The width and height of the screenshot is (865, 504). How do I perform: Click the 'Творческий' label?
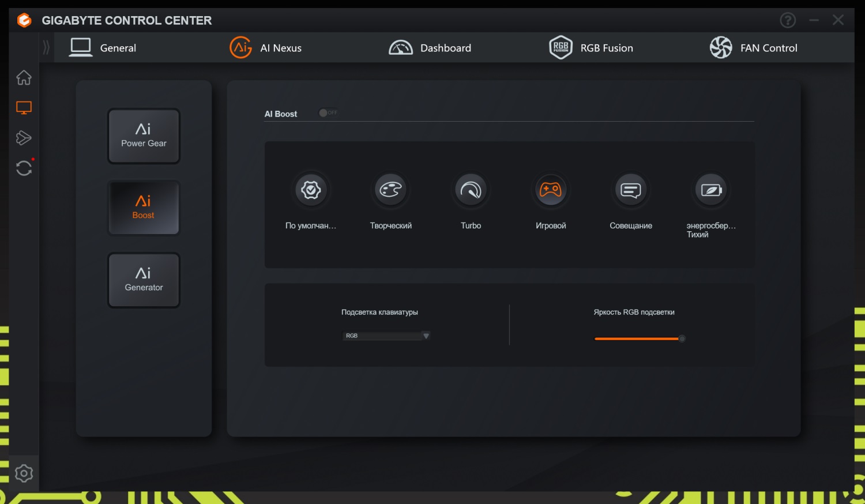(x=391, y=226)
